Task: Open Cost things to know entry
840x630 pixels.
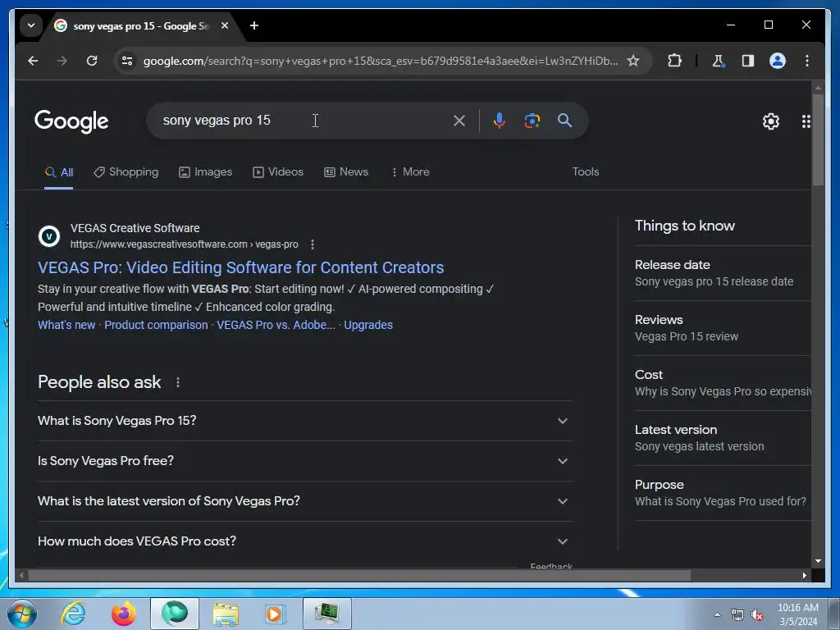Action: click(724, 383)
